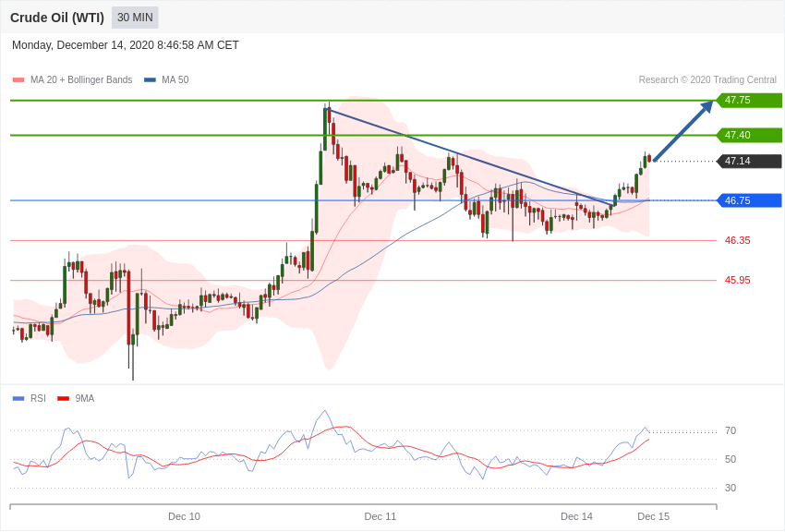Click the Crude Oil (WTI) title

pos(57,18)
